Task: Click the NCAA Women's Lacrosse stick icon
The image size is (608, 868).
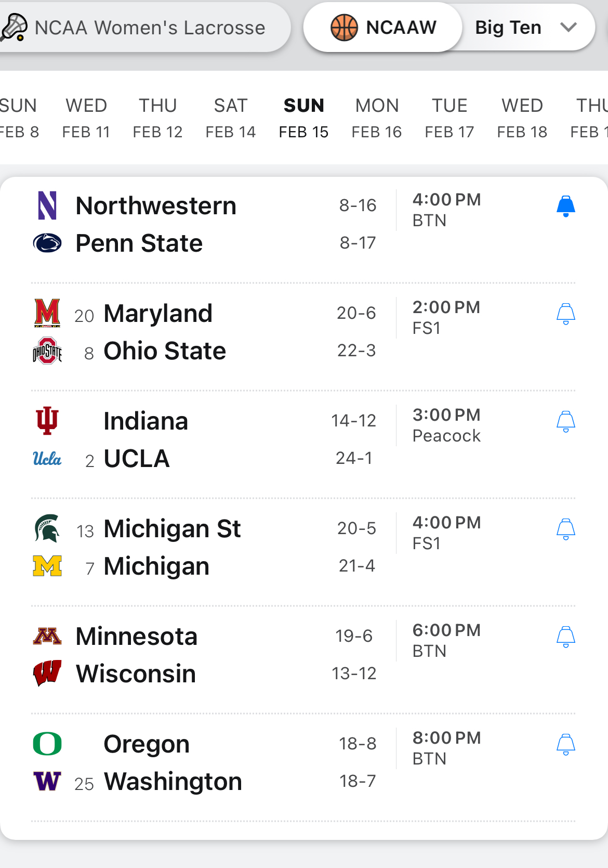Action: coord(14,27)
